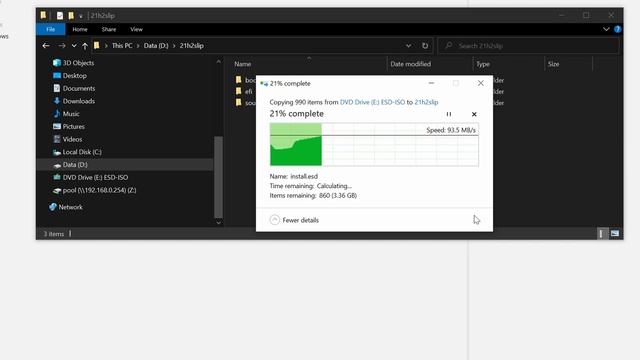Pause the file copy operation

(x=449, y=114)
